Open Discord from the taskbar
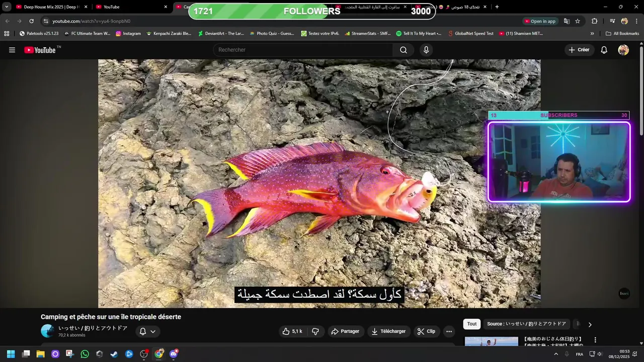The width and height of the screenshot is (644, 362). click(x=174, y=354)
